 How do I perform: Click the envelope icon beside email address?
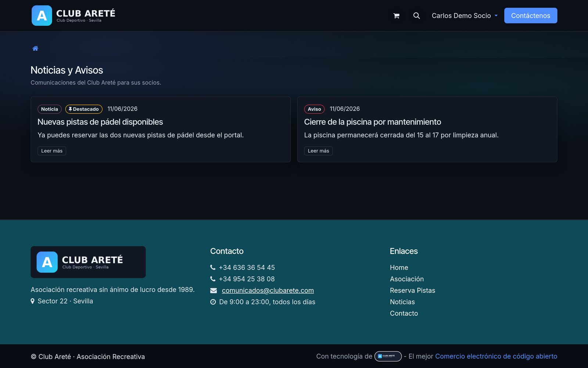(x=214, y=291)
